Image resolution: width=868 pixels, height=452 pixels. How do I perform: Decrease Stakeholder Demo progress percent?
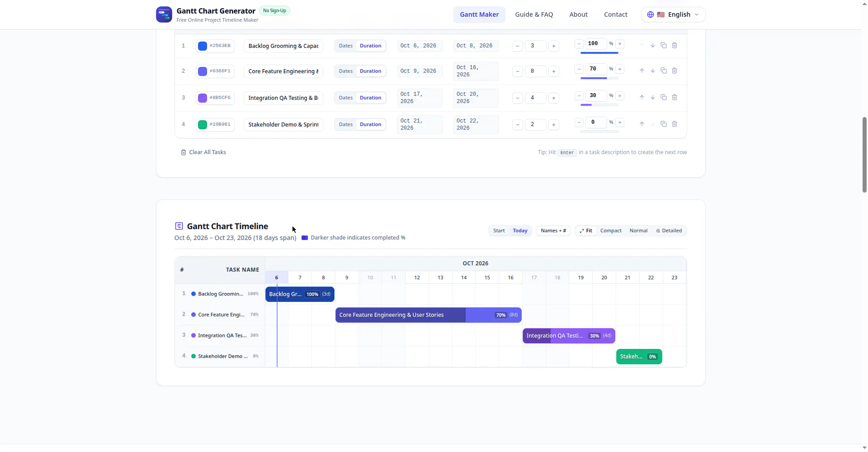(579, 122)
